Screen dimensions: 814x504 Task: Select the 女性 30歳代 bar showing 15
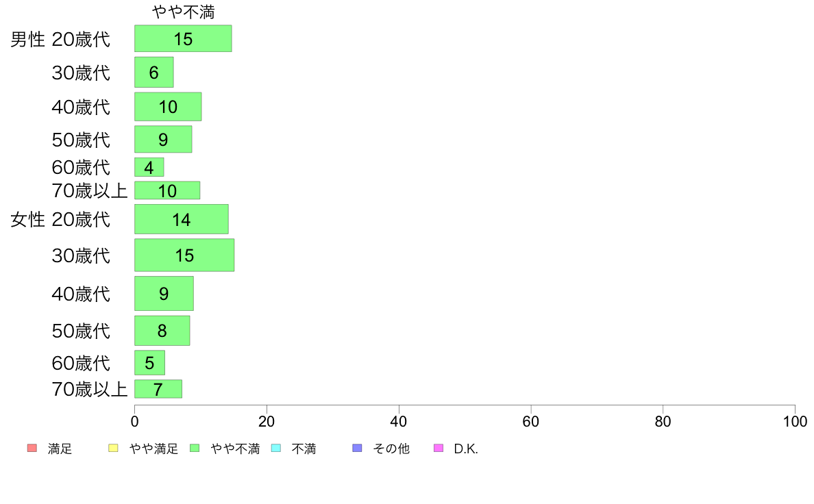184,255
